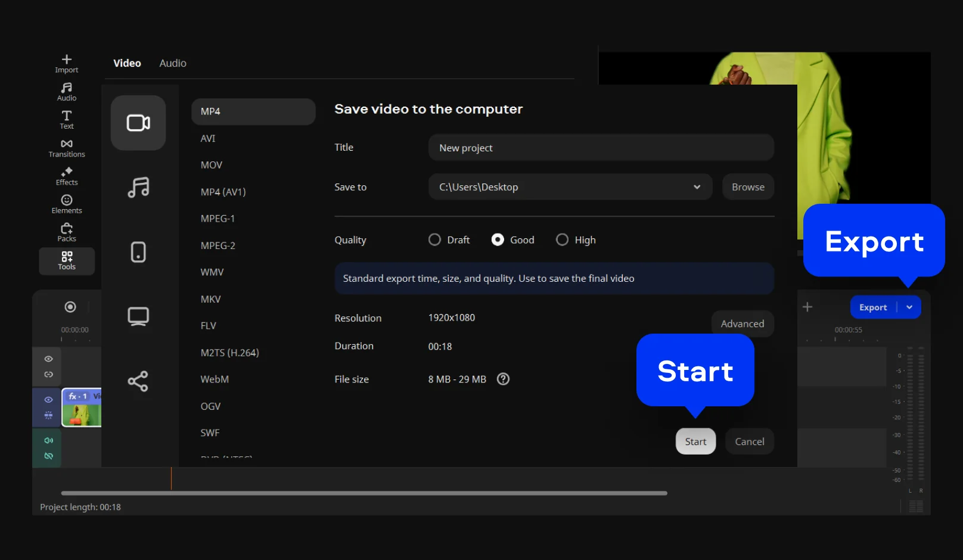963x560 pixels.
Task: Click the file size help icon
Action: (504, 379)
